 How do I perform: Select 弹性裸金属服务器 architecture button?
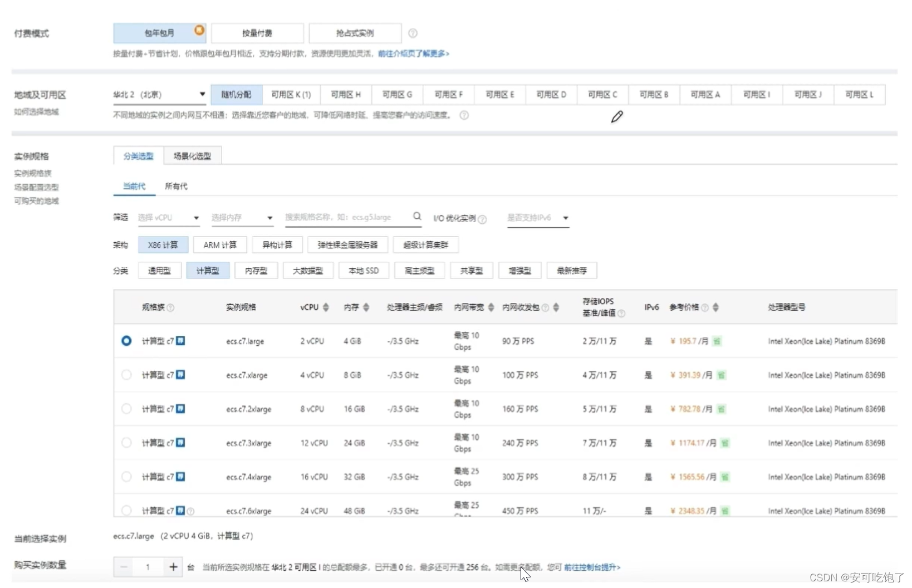pos(347,245)
